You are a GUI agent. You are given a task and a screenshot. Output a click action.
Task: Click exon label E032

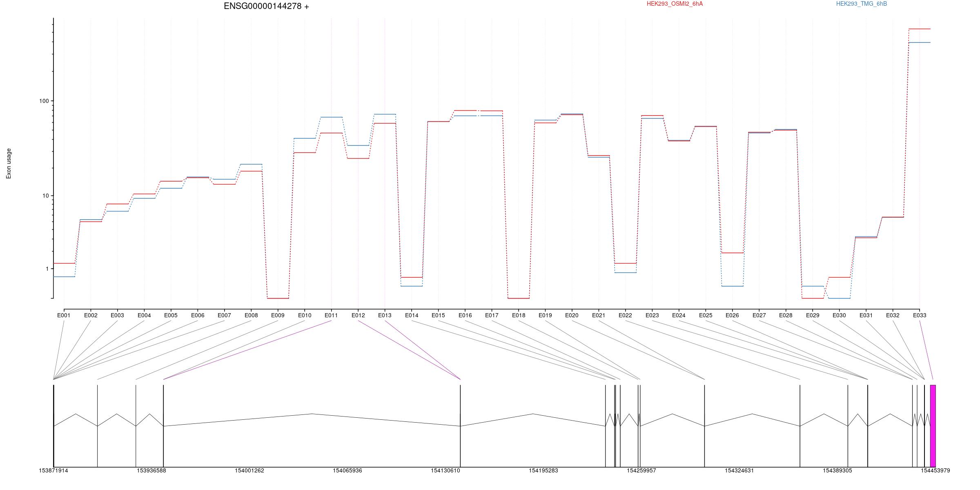[x=893, y=315]
